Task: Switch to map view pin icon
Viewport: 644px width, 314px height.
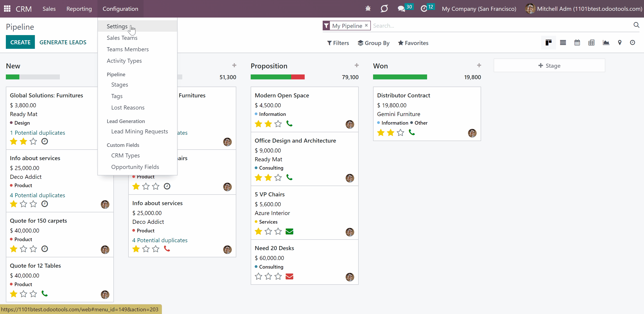Action: [619, 43]
